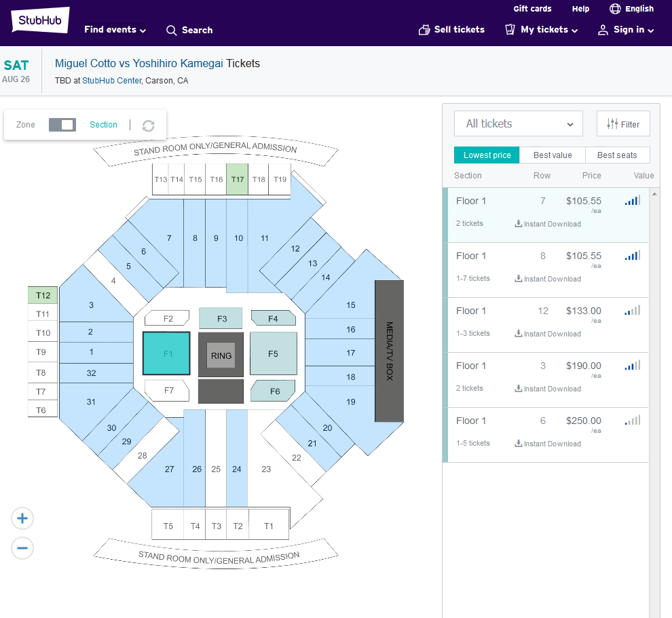Expand the My tickets menu
This screenshot has height=618, width=672.
541,30
